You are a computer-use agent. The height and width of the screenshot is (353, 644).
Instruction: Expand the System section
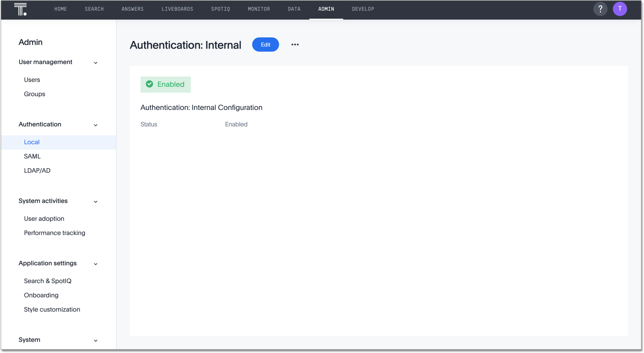pyautogui.click(x=95, y=340)
